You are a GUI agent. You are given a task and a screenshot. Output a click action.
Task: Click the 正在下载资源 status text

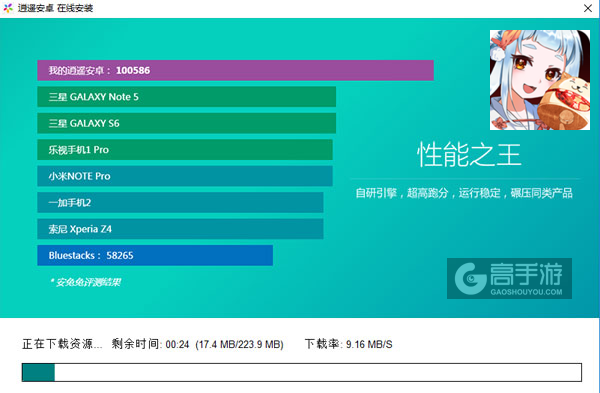coord(62,344)
